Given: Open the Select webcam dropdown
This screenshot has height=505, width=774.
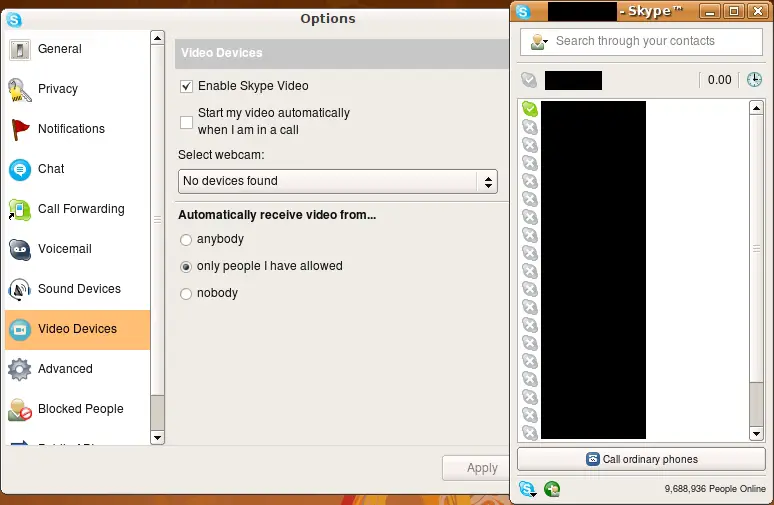Looking at the screenshot, I should click(338, 182).
